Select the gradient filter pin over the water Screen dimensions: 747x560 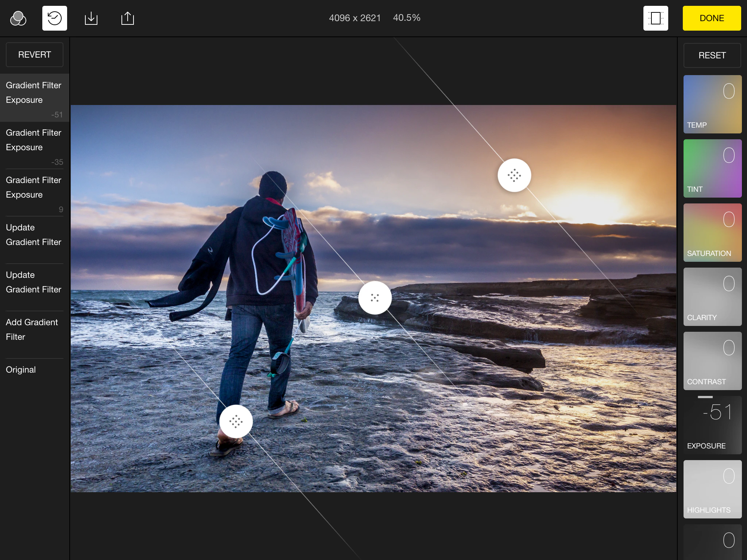point(376,297)
